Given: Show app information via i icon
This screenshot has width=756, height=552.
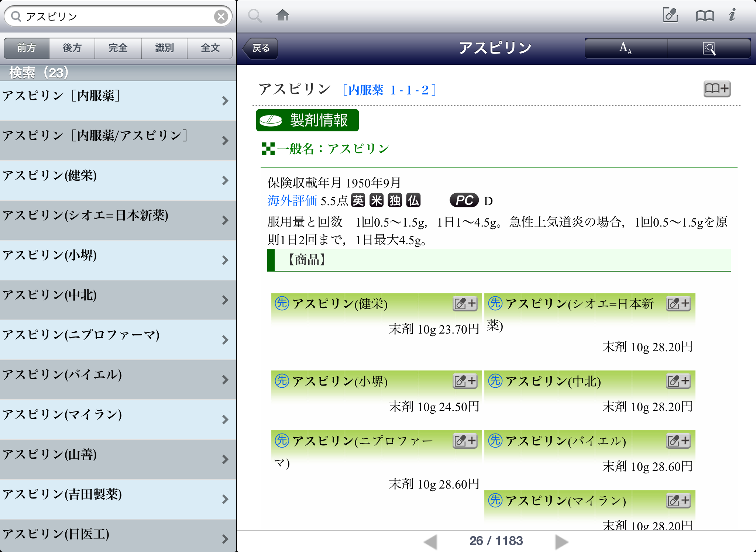Looking at the screenshot, I should (x=732, y=15).
